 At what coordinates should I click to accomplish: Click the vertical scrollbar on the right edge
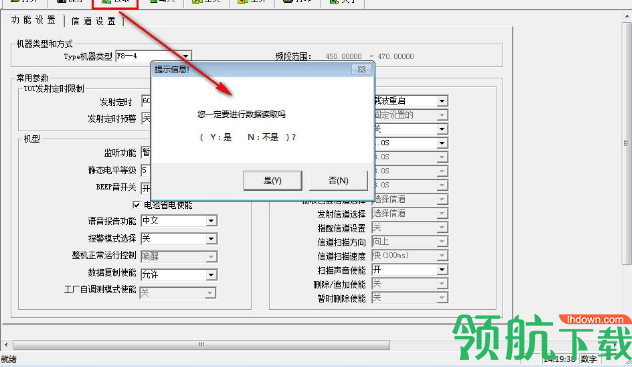tap(626, 143)
